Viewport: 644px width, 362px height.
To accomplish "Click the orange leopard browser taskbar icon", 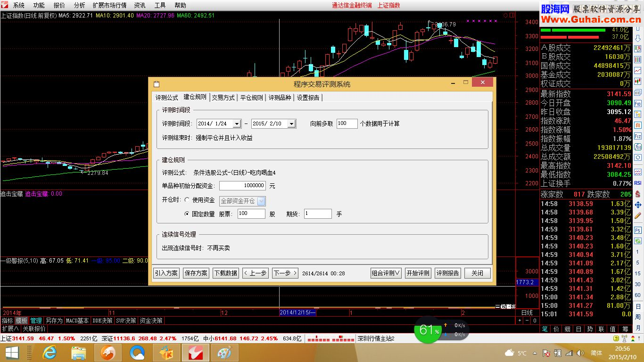I will click(x=107, y=353).
